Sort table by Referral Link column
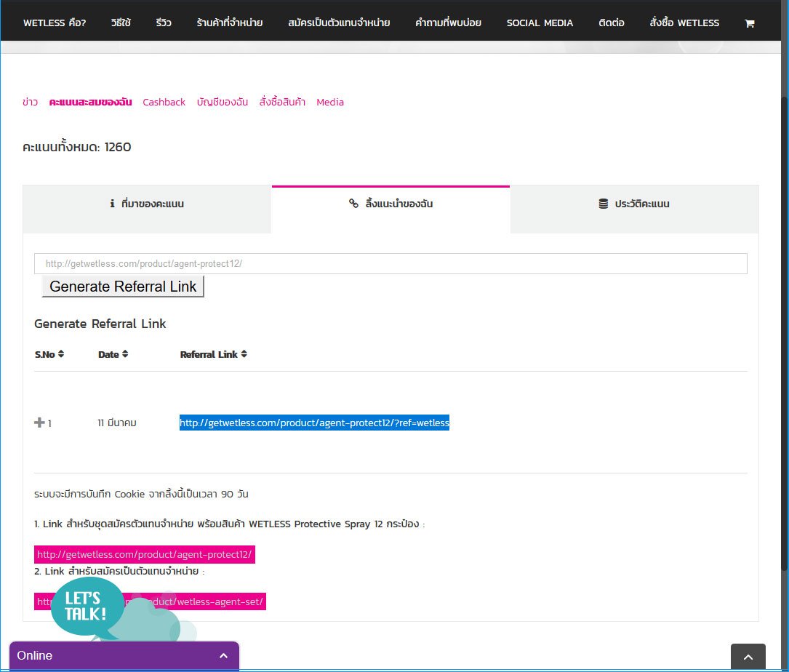Viewport: 789px width, 672px height. coord(213,354)
